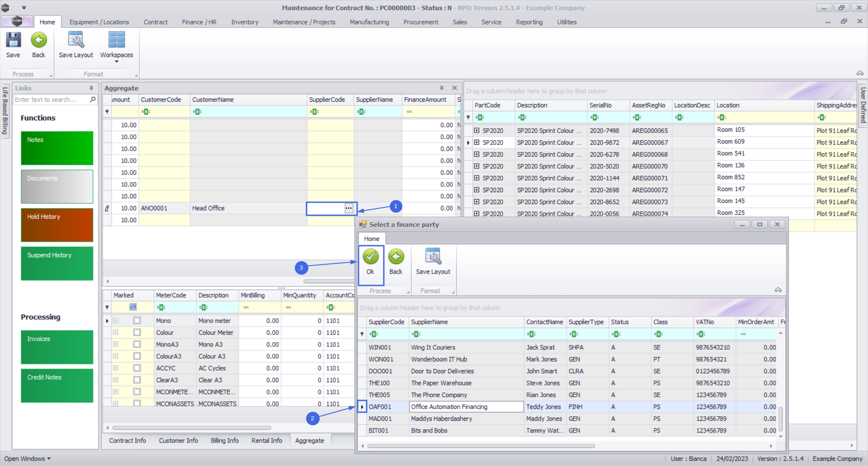Expand the SP2020 row with serial 2020-6278

click(476, 154)
